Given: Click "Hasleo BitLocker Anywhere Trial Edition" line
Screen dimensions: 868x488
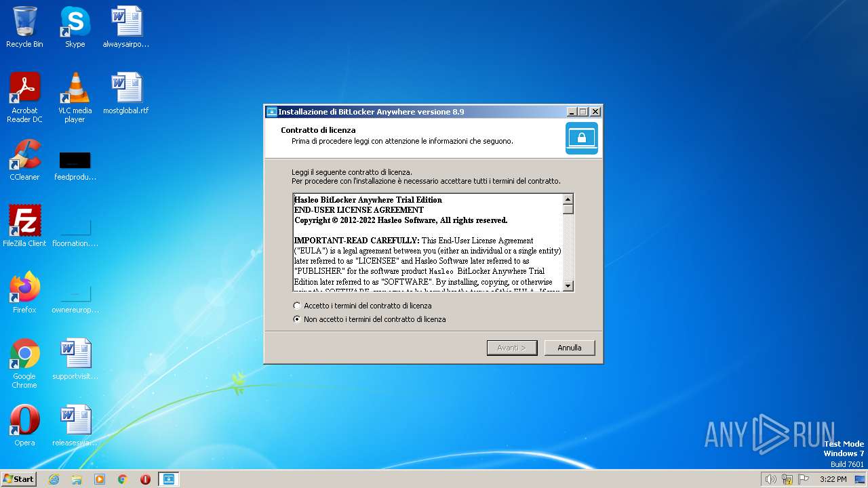Looking at the screenshot, I should [x=368, y=200].
